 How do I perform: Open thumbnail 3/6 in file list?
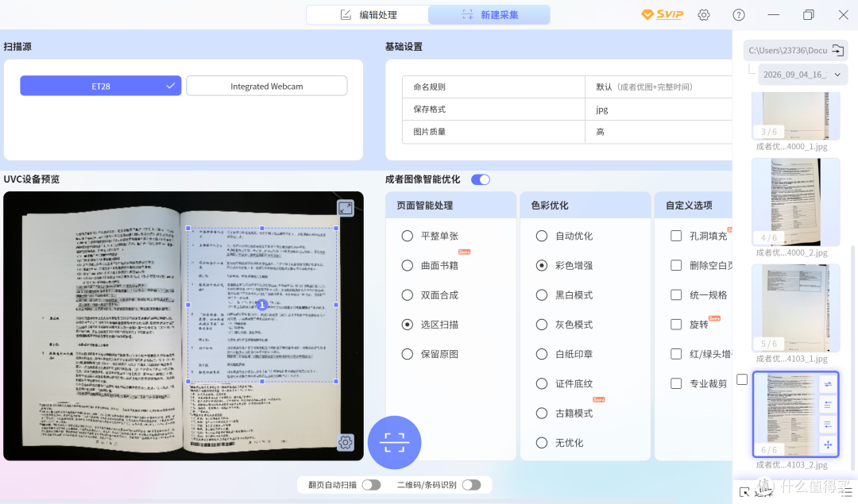[795, 116]
